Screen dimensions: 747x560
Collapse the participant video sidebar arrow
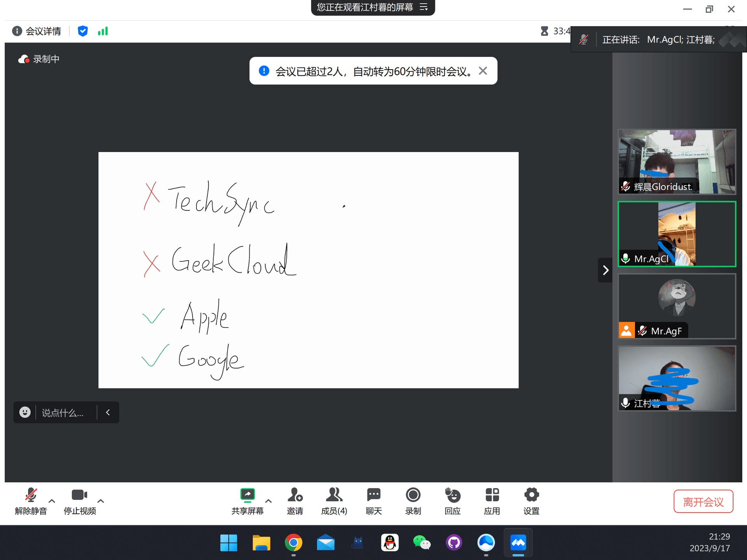point(605,270)
